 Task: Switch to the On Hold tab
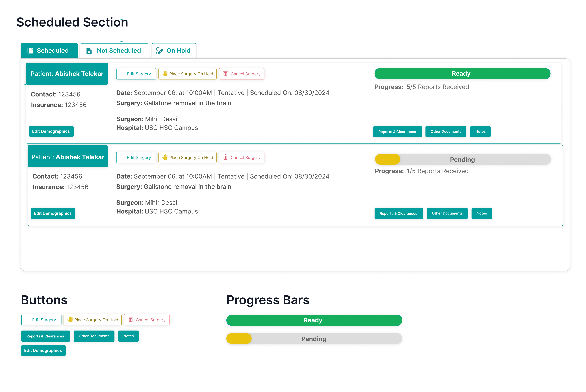[174, 51]
